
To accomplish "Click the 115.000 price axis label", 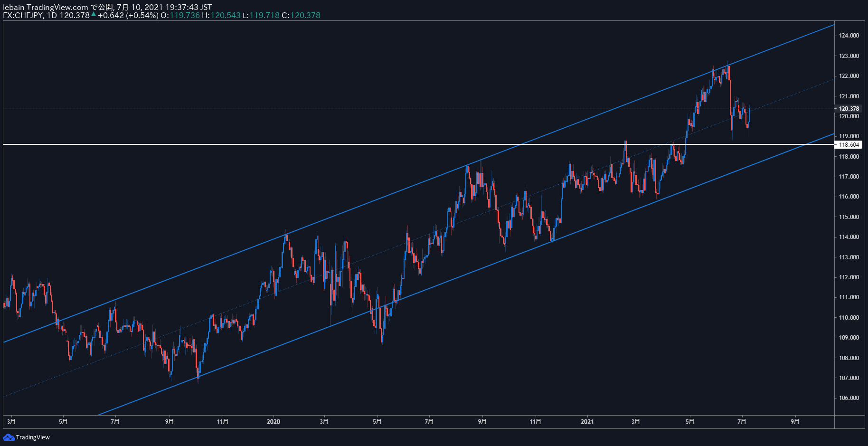I will [849, 217].
